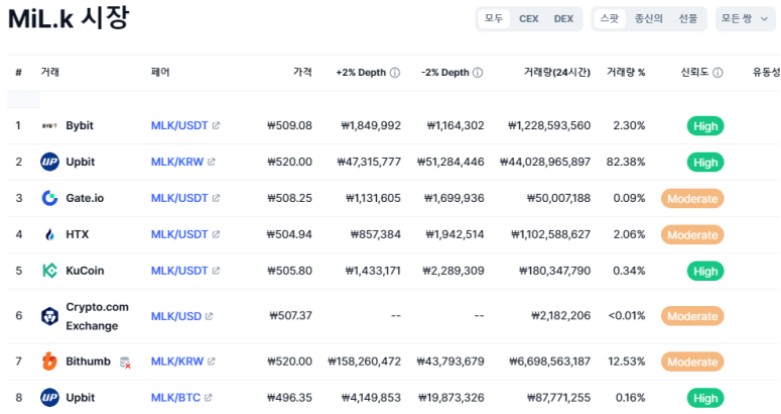Click the HTX exchange name
The image size is (781, 414).
(77, 234)
